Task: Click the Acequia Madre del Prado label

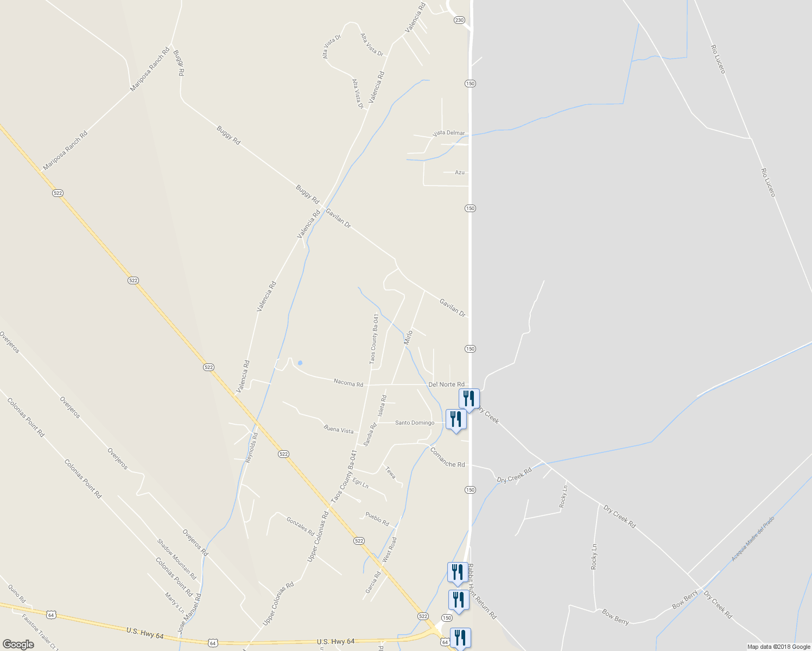Action: click(x=752, y=539)
